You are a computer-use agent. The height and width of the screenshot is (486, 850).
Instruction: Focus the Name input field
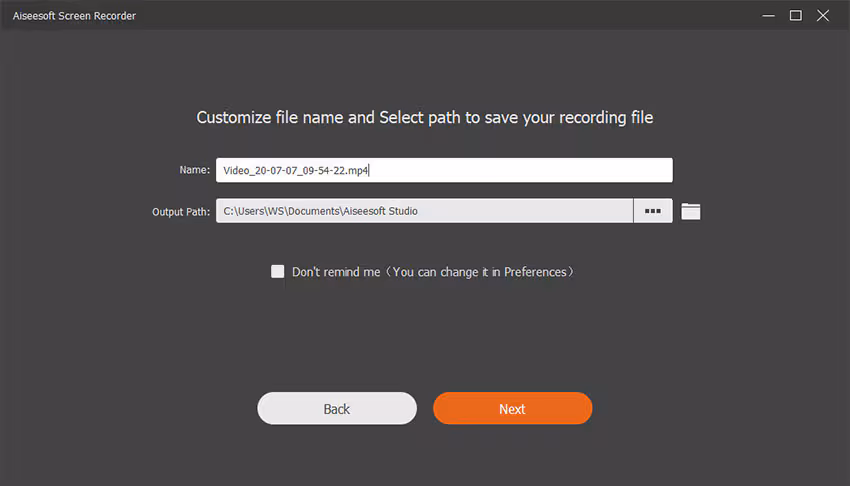[443, 171]
